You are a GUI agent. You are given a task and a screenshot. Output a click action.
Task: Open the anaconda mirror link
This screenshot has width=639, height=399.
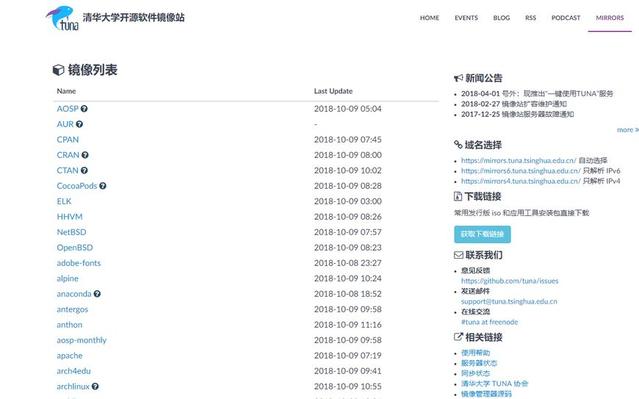coord(74,294)
